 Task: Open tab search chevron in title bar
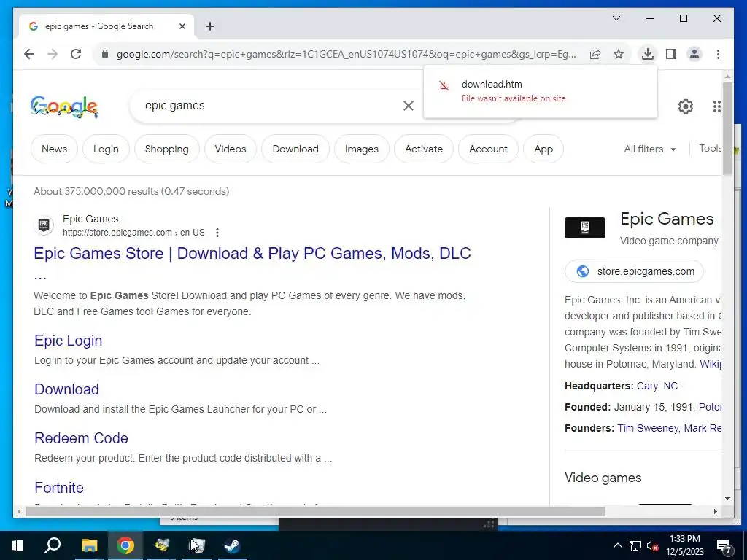616,18
